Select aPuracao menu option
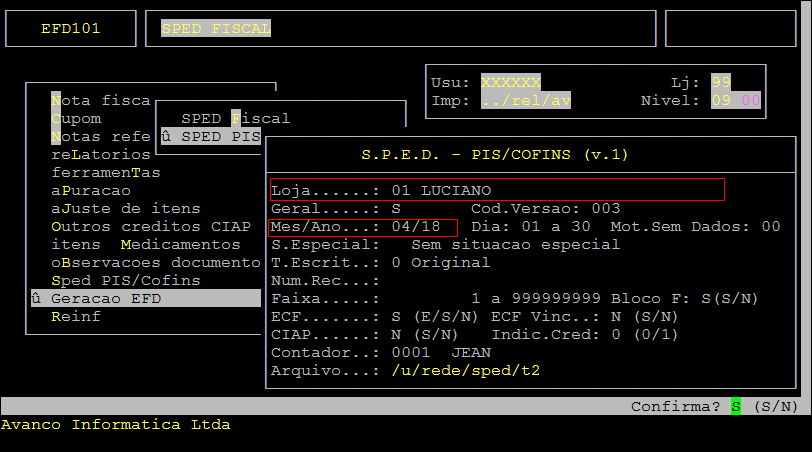812x452 pixels. 91,190
